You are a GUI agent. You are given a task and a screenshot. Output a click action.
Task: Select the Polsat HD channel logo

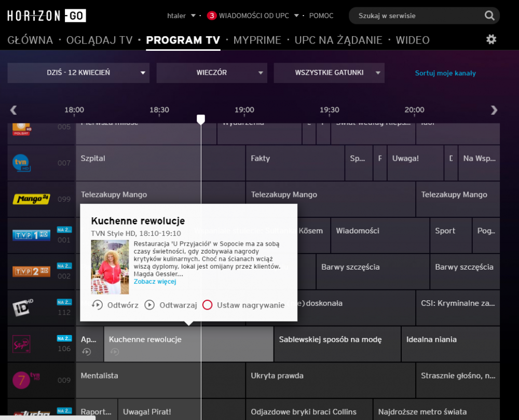[x=21, y=129]
